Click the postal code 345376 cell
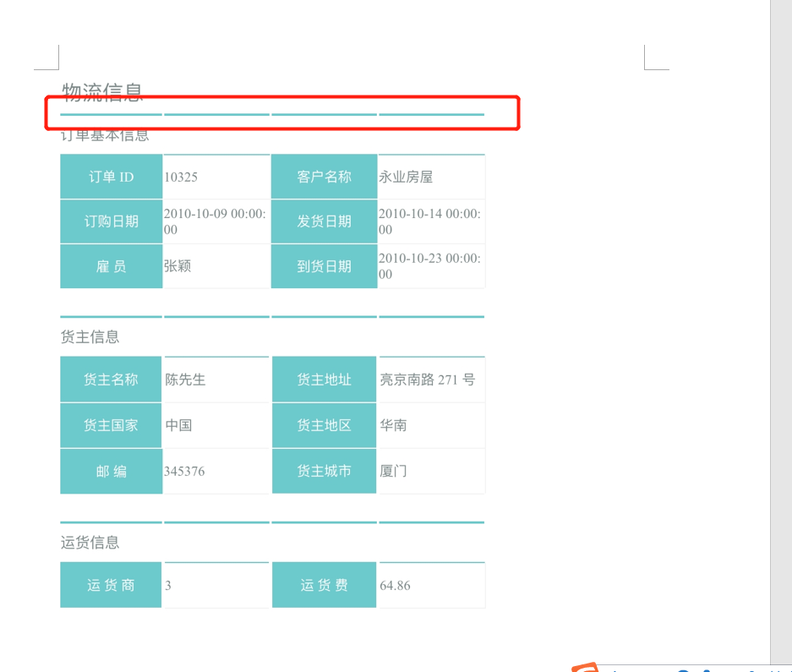 point(216,472)
